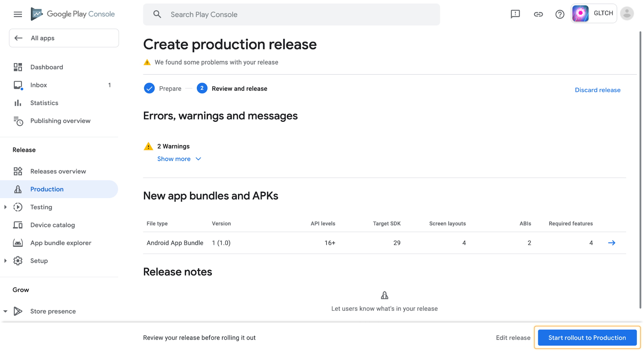Click the Show more chevron

coord(198,159)
